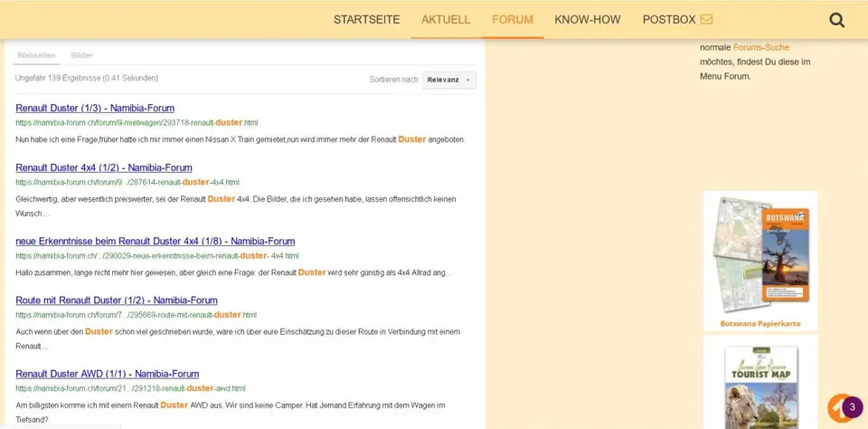
Task: Open result Renault Duster (1/3)
Action: 95,108
